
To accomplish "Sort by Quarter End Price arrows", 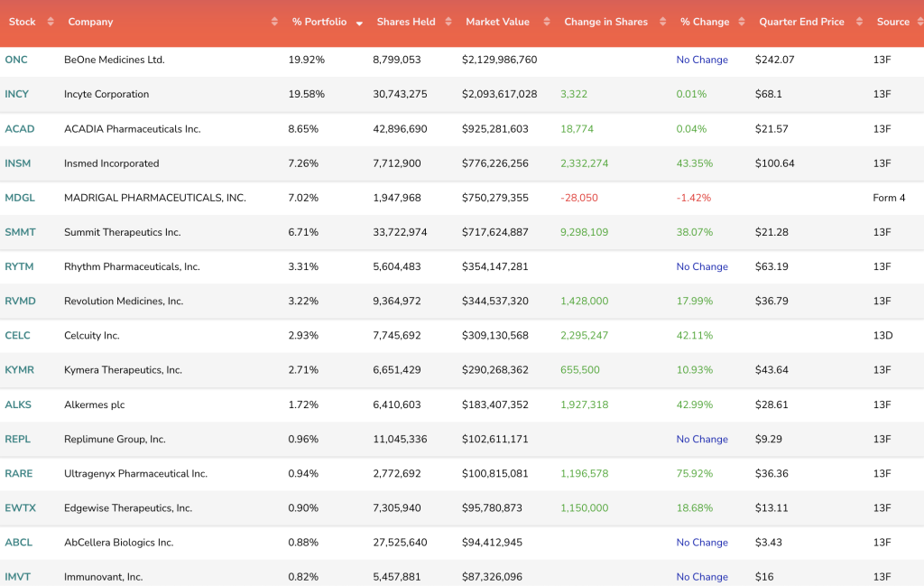I will (x=860, y=22).
